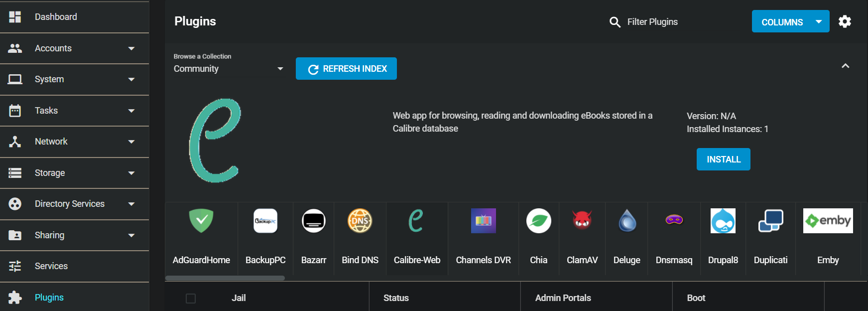Expand the Storage menu arrow
This screenshot has height=311, width=868.
coord(131,173)
